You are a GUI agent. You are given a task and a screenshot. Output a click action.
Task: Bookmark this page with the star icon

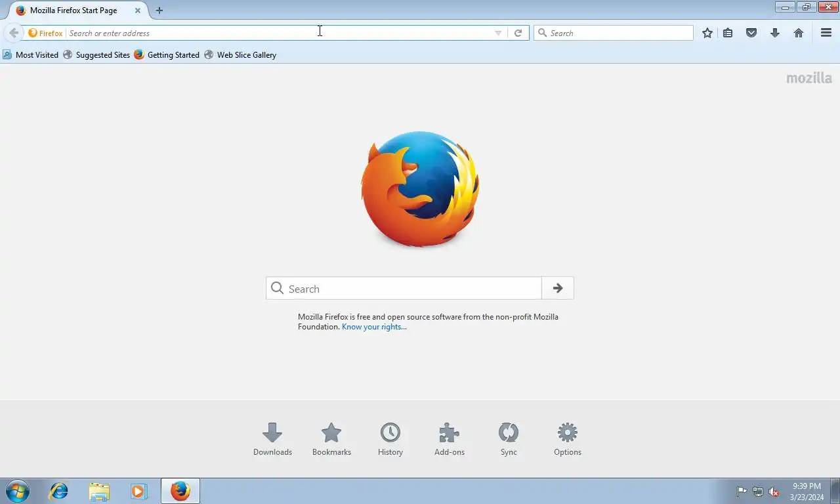[707, 33]
